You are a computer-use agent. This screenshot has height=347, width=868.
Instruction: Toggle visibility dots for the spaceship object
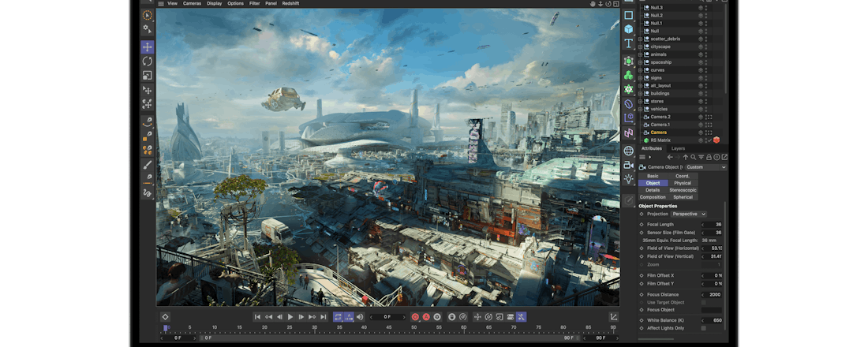coord(705,62)
